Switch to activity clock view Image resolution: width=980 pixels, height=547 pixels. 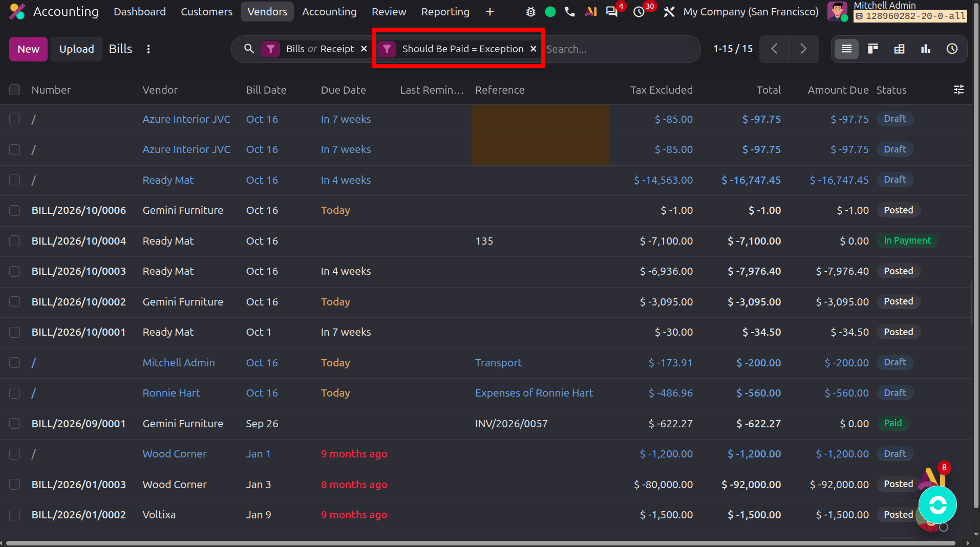point(952,49)
